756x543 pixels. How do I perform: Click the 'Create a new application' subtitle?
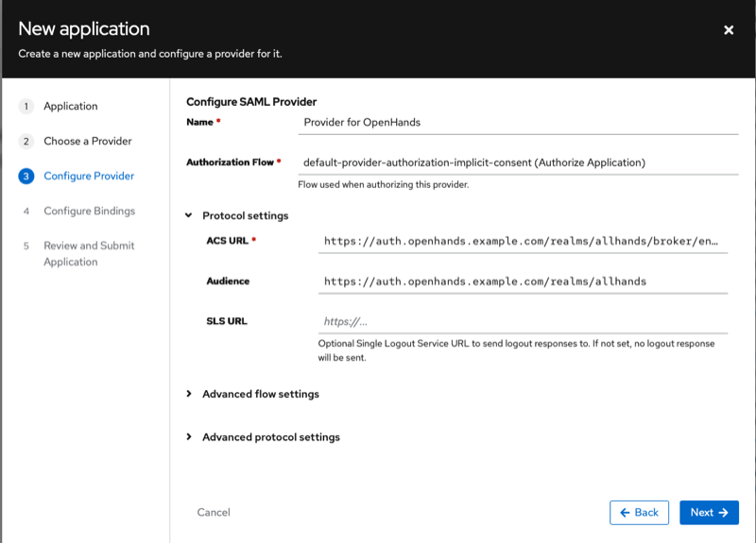click(x=150, y=54)
